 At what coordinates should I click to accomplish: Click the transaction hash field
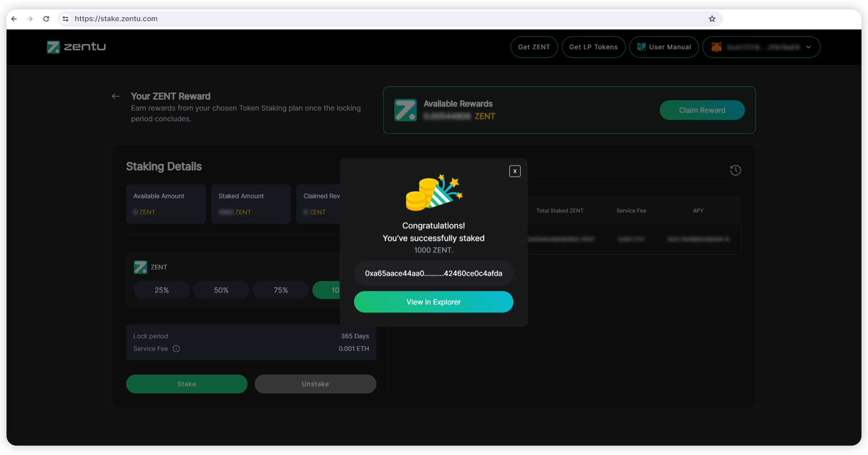433,273
